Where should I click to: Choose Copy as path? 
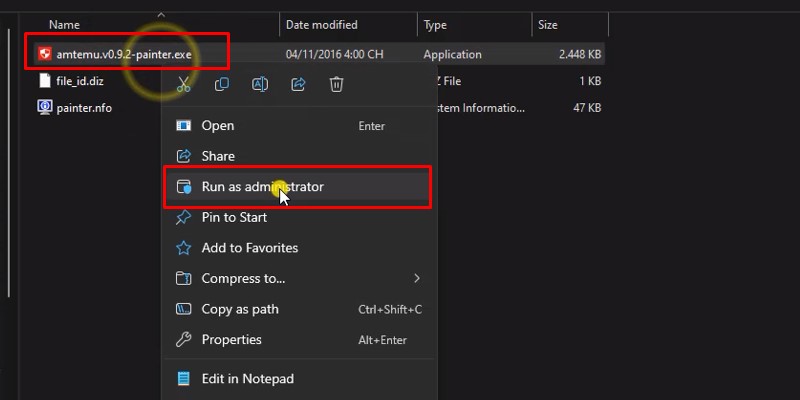click(240, 309)
